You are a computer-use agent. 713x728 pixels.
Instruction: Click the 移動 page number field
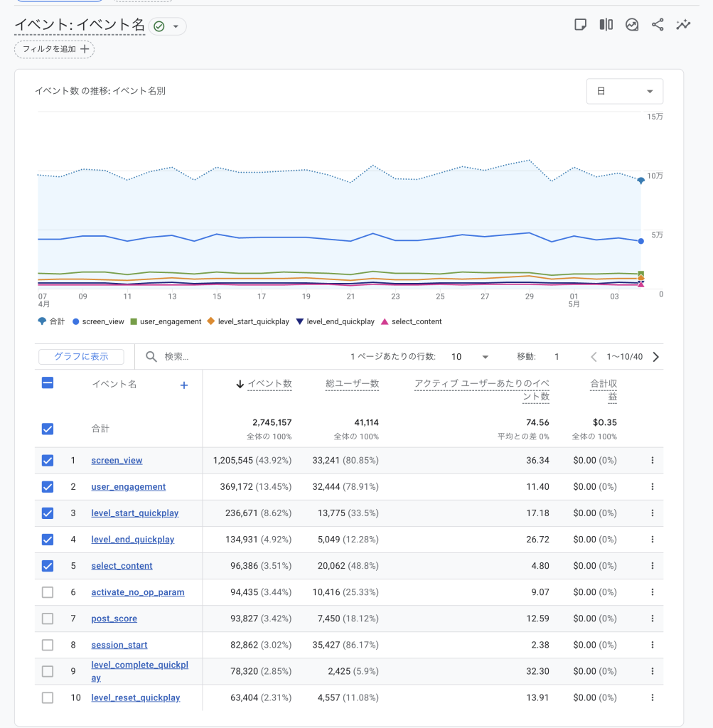(557, 357)
